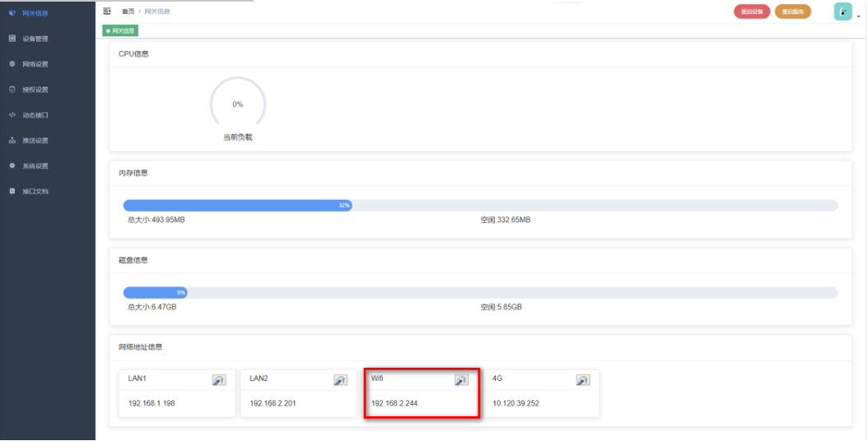Select the green 网关信息 page tab

pos(120,30)
